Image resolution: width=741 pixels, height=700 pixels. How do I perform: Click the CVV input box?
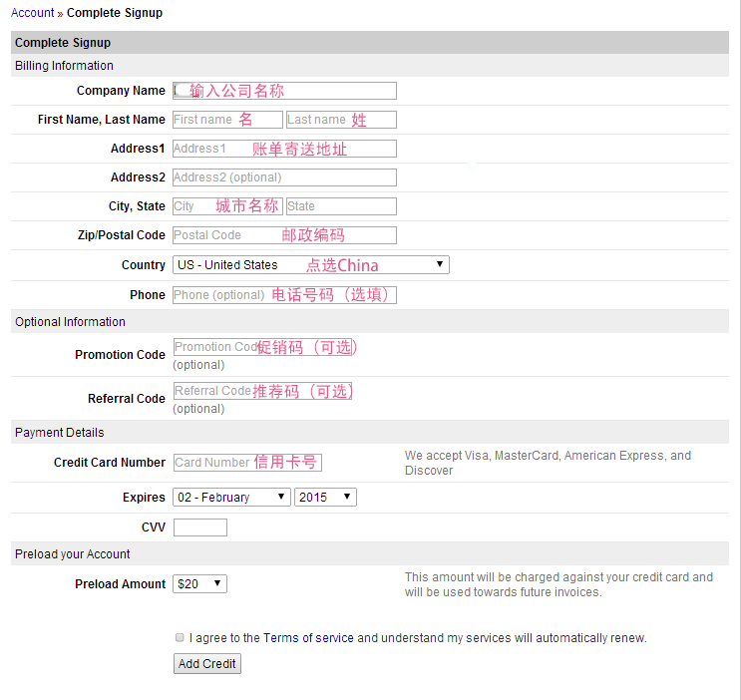199,527
